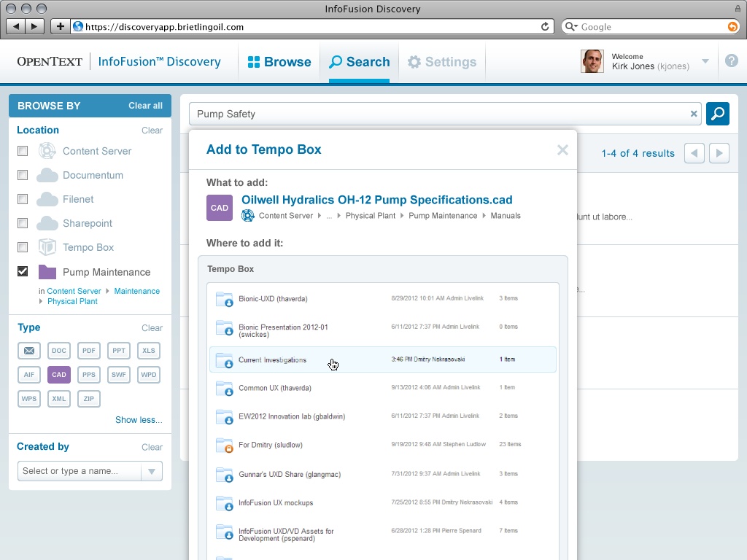The height and width of the screenshot is (560, 747).
Task: Select the Current Investigations folder
Action: [382, 359]
